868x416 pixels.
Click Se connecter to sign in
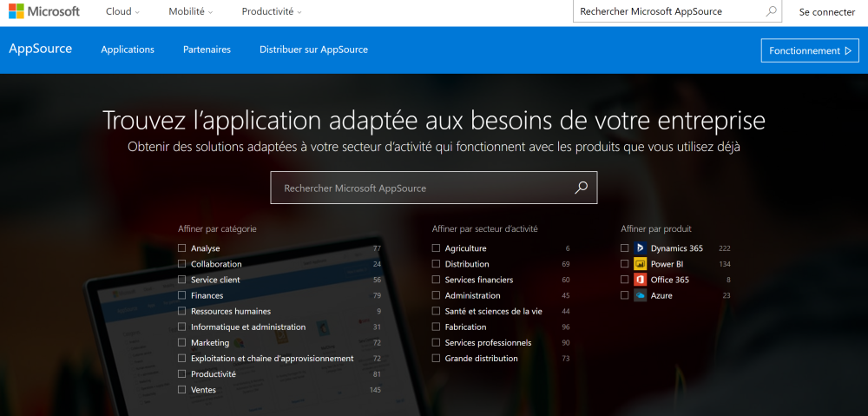[x=827, y=11]
